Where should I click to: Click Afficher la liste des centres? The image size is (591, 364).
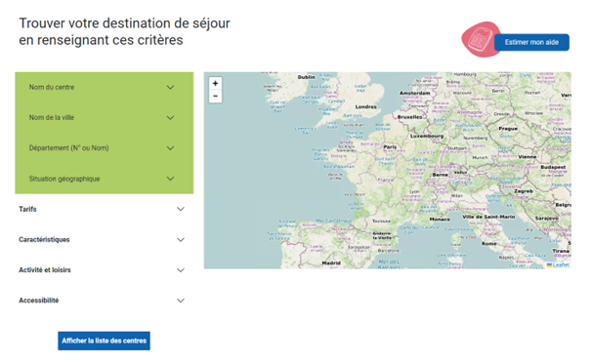(x=104, y=341)
